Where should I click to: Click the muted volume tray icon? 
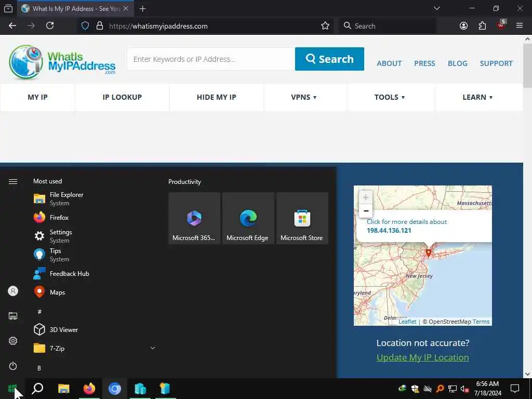464,389
